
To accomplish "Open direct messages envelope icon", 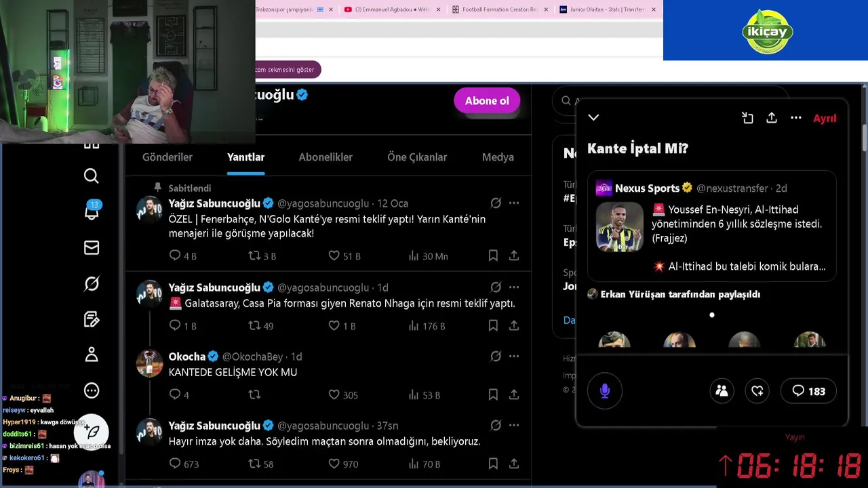I will coord(92,248).
